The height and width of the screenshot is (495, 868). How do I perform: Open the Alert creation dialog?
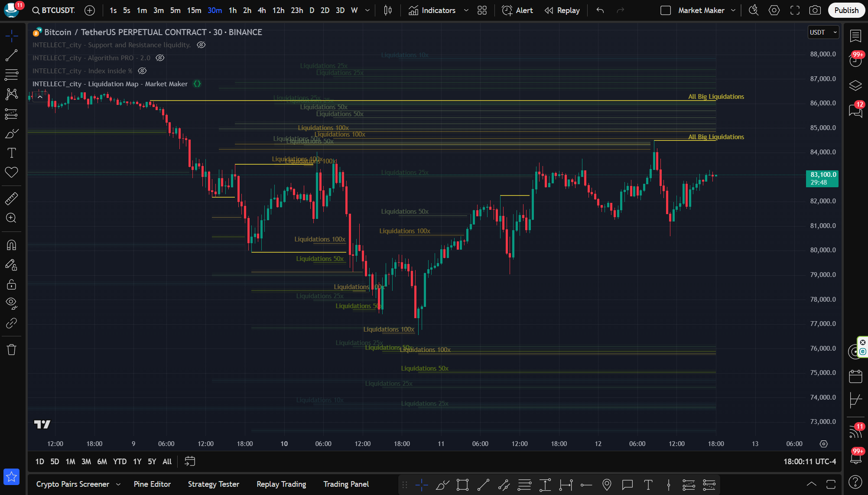(517, 10)
